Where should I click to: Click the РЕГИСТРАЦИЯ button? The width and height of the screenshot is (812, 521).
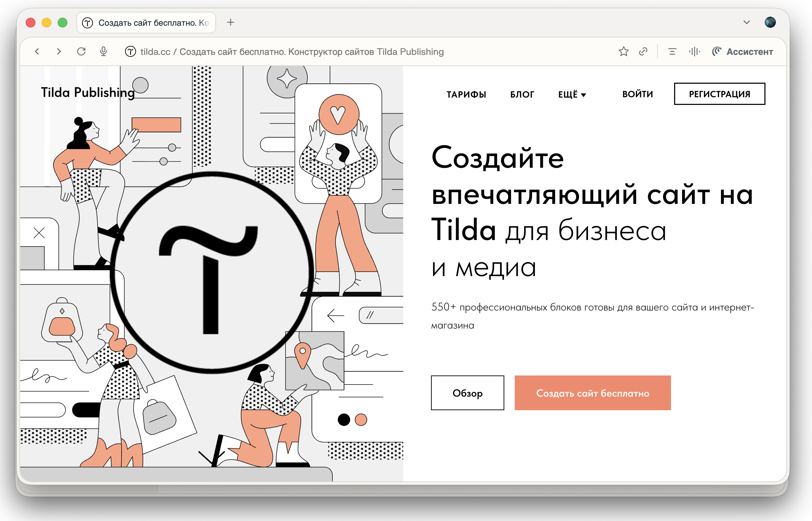720,94
